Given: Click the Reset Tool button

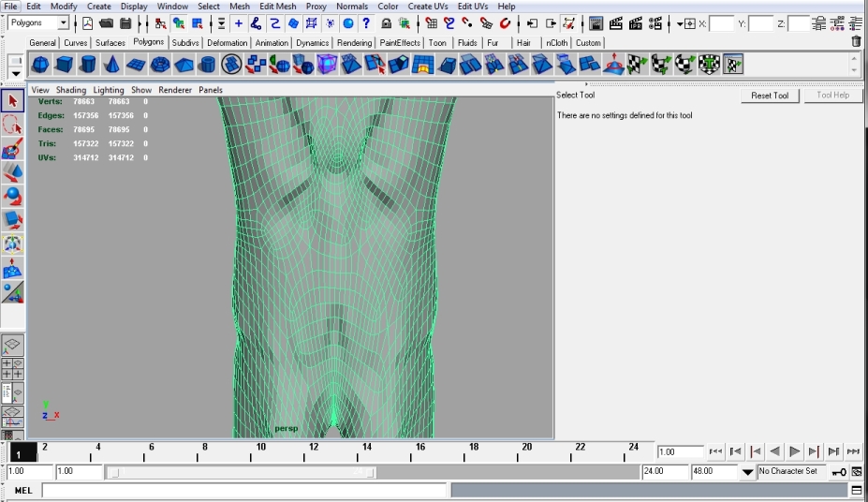Looking at the screenshot, I should point(770,96).
